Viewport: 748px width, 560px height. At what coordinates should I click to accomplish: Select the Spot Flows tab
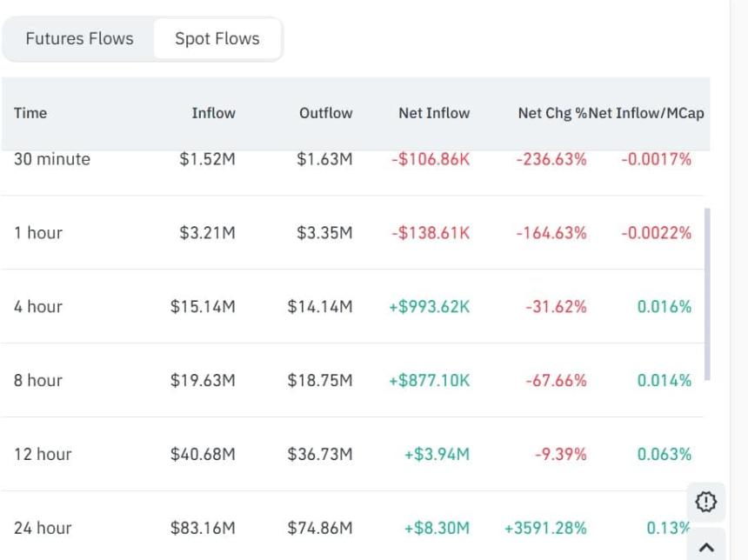217,39
